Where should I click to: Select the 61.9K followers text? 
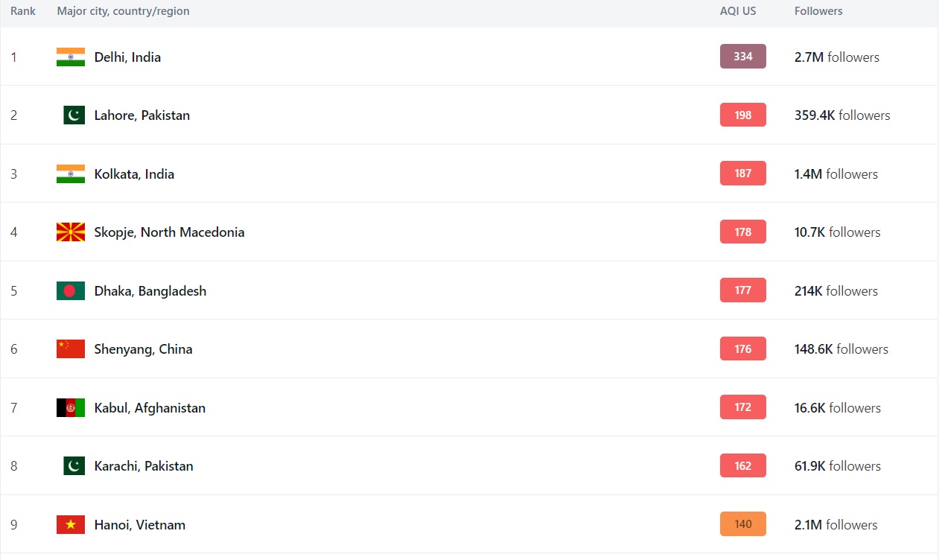(838, 466)
